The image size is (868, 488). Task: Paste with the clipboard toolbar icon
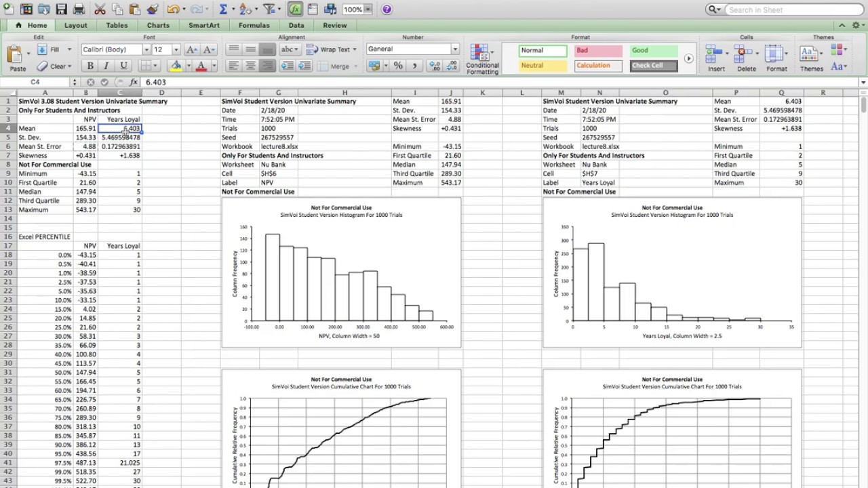134,9
